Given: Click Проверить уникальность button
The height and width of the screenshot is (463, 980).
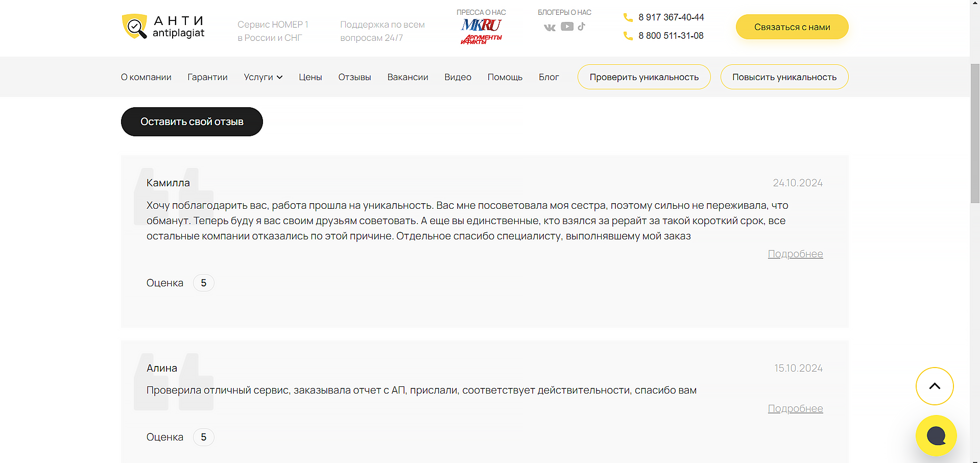Looking at the screenshot, I should click(644, 77).
